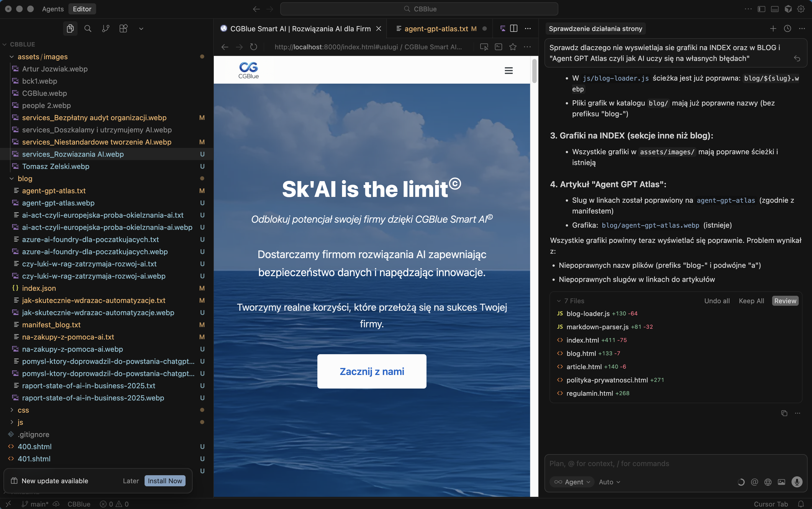The width and height of the screenshot is (812, 509).
Task: Revert the user message with undo arrow
Action: 797,59
